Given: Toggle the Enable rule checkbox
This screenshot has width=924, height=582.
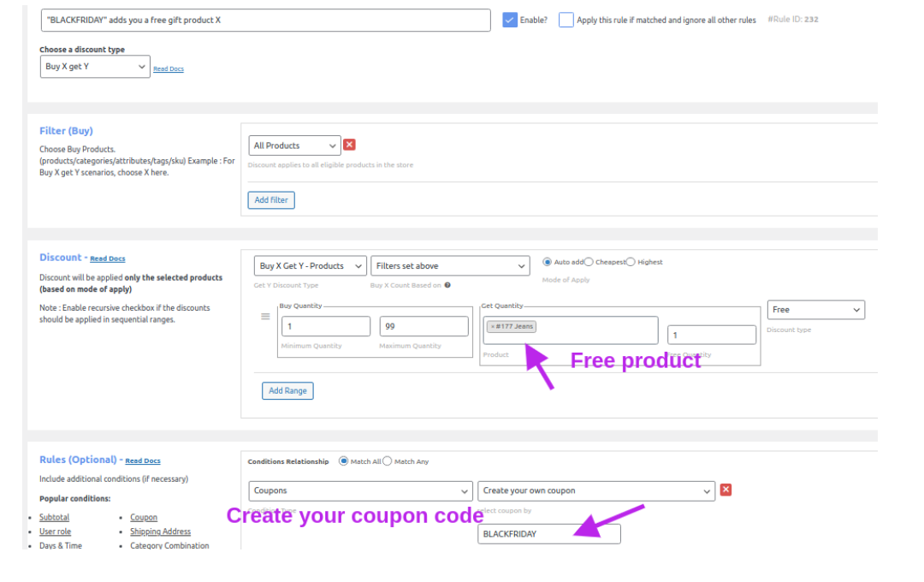Looking at the screenshot, I should tap(510, 20).
